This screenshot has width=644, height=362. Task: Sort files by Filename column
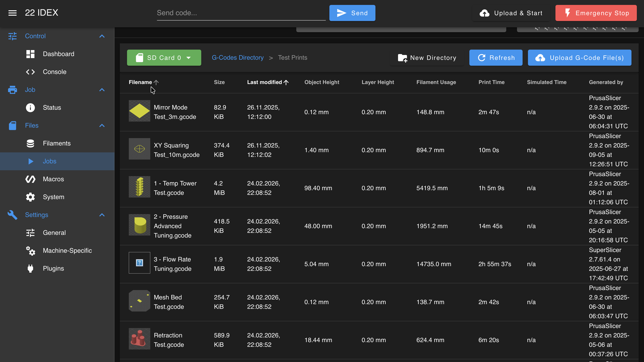[x=140, y=82]
